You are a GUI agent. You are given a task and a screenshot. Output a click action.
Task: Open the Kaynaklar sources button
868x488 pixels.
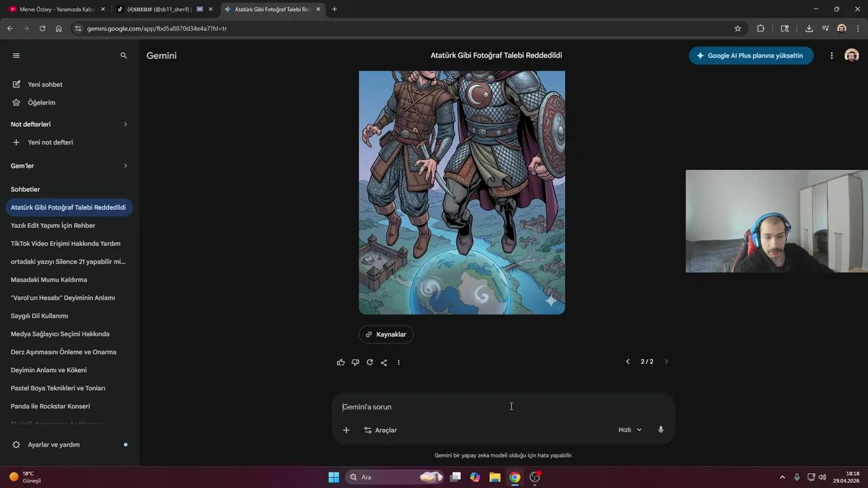click(386, 334)
